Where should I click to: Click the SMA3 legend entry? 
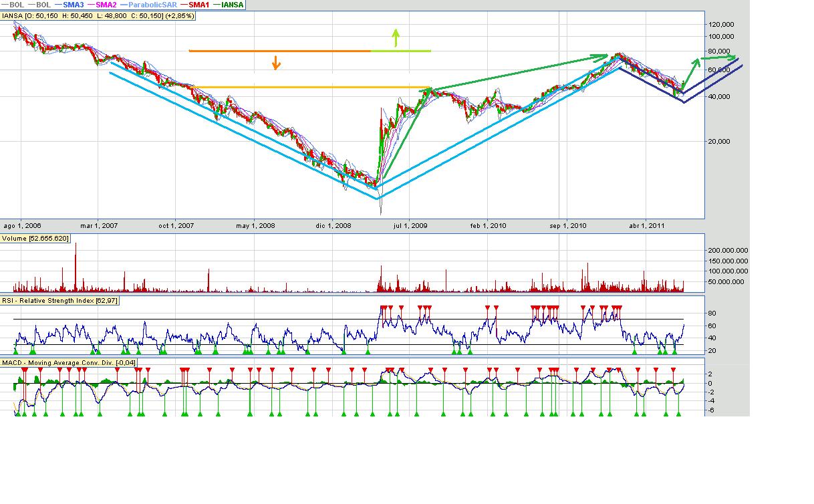point(72,5)
